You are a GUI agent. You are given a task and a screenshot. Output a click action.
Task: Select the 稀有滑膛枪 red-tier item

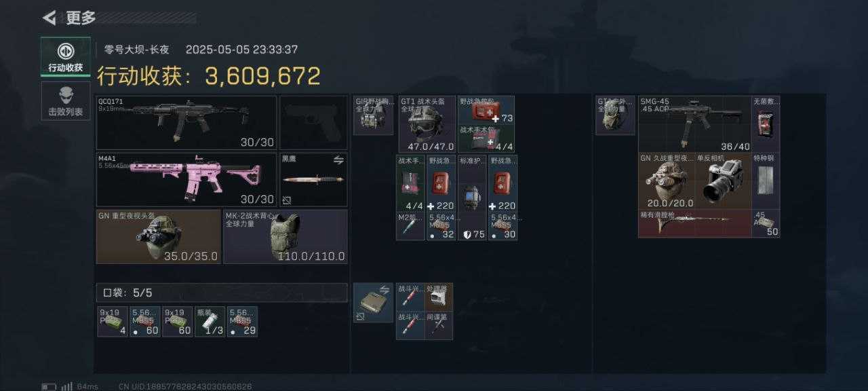694,223
